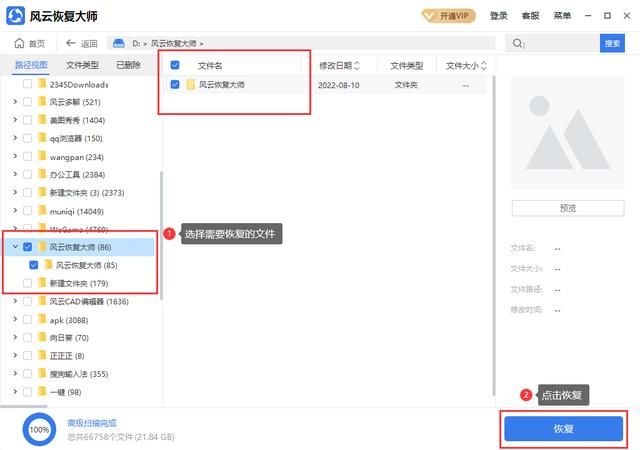Click the sort arrows beside 修改日期
This screenshot has height=450, width=640.
pos(357,65)
